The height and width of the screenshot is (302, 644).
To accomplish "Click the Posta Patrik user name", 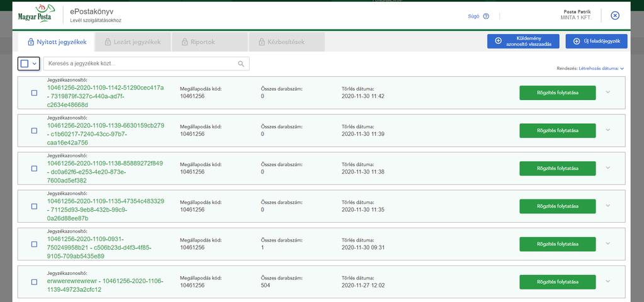I will (577, 12).
